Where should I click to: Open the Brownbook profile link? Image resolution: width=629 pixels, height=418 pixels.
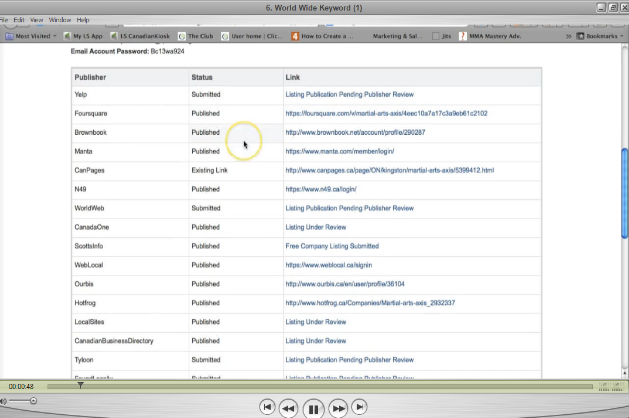coord(355,132)
